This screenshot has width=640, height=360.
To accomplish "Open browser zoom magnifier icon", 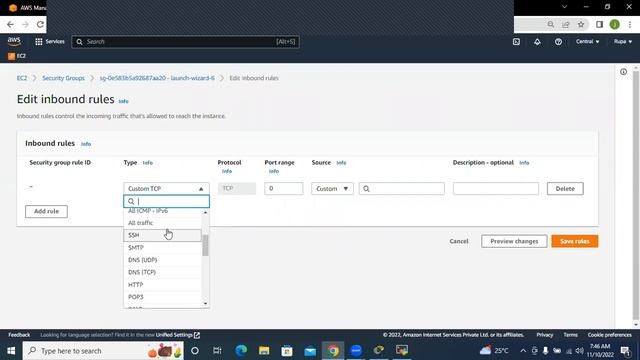I will click(x=551, y=24).
